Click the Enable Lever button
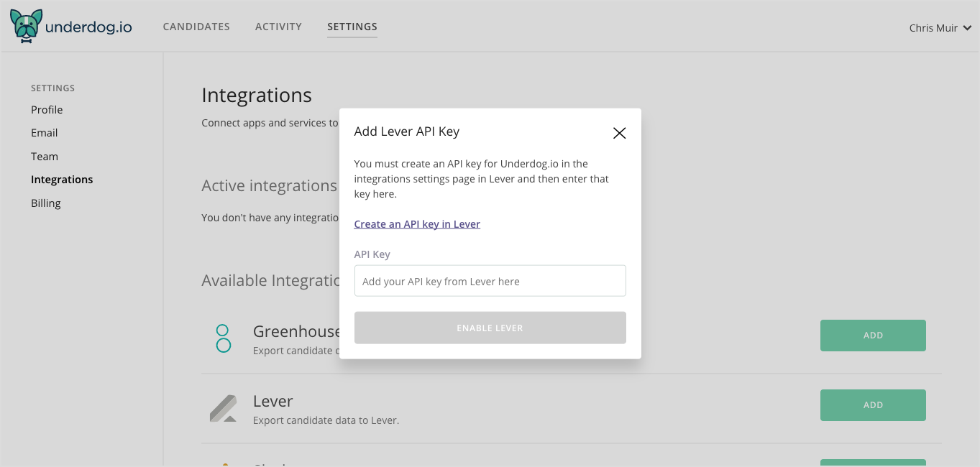980x467 pixels. (490, 328)
